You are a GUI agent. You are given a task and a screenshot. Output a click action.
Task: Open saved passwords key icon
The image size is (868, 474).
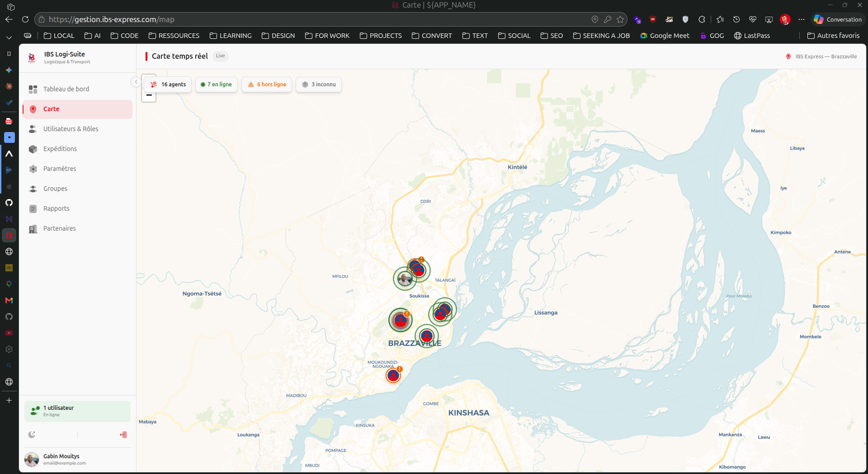pos(608,20)
